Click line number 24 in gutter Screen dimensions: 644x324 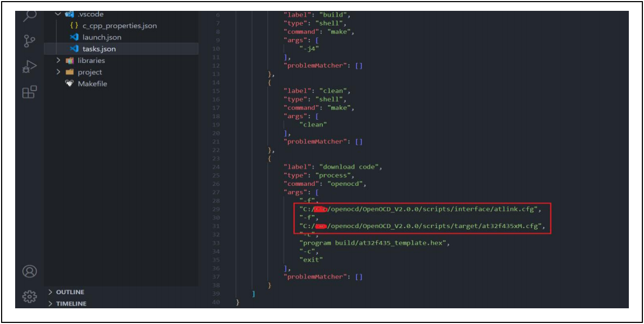pyautogui.click(x=216, y=167)
